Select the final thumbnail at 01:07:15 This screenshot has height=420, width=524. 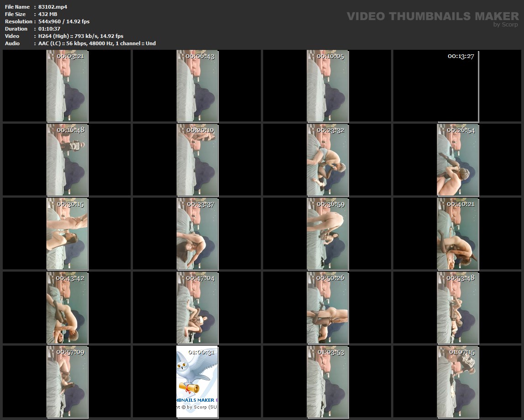click(458, 382)
